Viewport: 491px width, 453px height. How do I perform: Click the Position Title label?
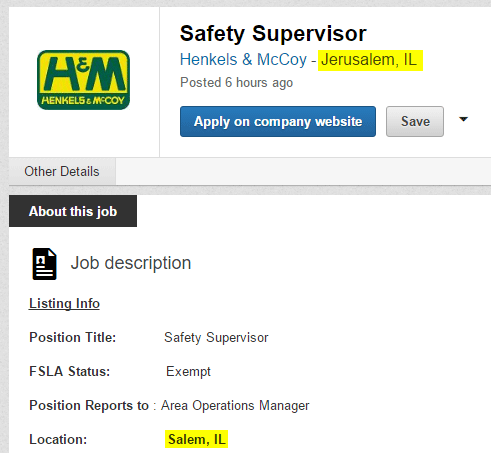73,337
